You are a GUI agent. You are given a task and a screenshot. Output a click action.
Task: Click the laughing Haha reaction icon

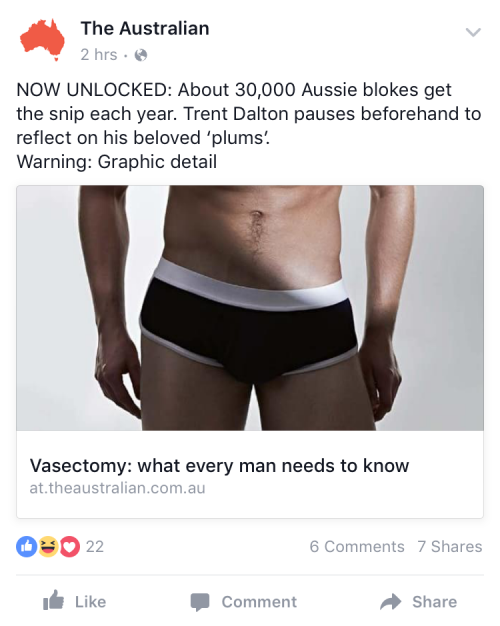48,546
